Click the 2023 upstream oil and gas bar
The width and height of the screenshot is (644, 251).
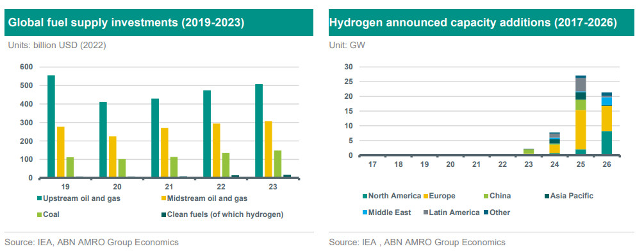259,131
